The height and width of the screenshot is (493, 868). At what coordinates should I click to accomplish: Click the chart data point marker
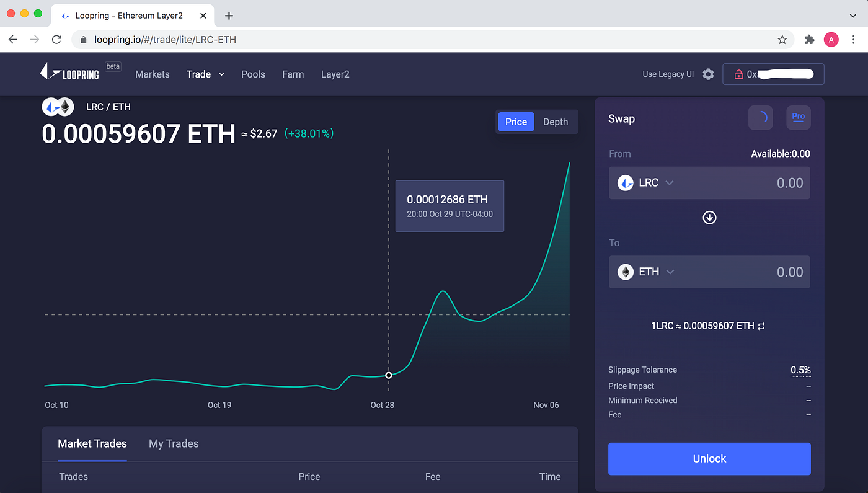389,375
